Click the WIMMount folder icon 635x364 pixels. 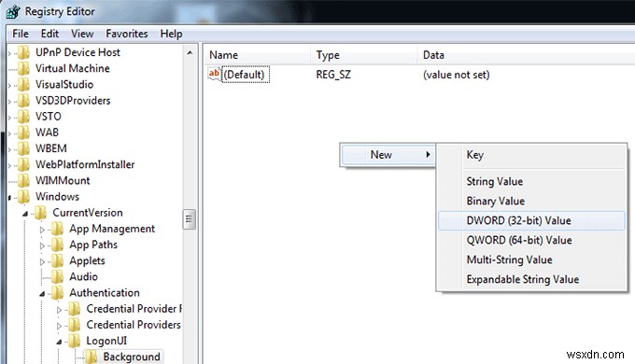pyautogui.click(x=24, y=180)
